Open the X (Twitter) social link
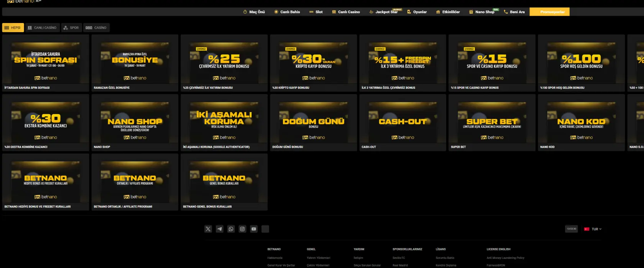 pyautogui.click(x=208, y=229)
